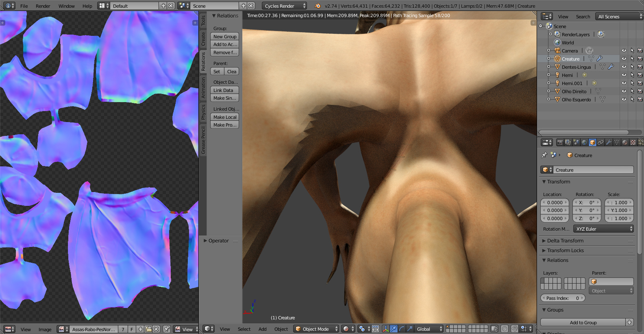Open the World properties tab (globe icon)

point(584,142)
